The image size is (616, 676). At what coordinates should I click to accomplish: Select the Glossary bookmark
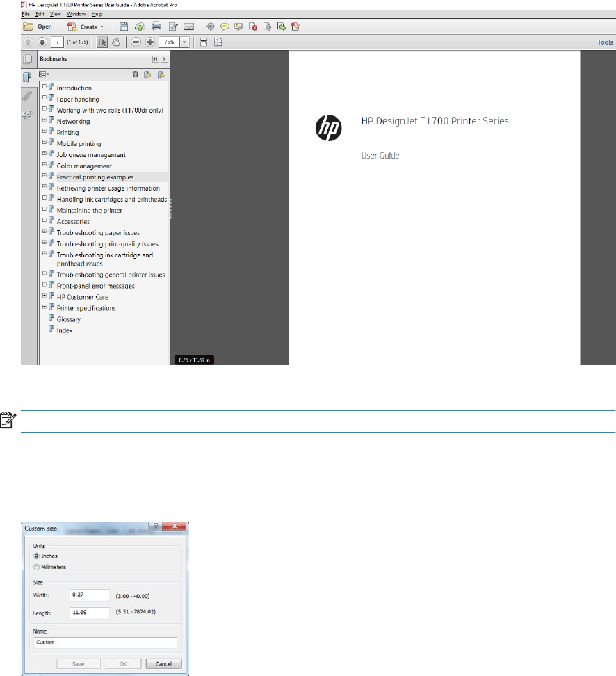[x=69, y=319]
